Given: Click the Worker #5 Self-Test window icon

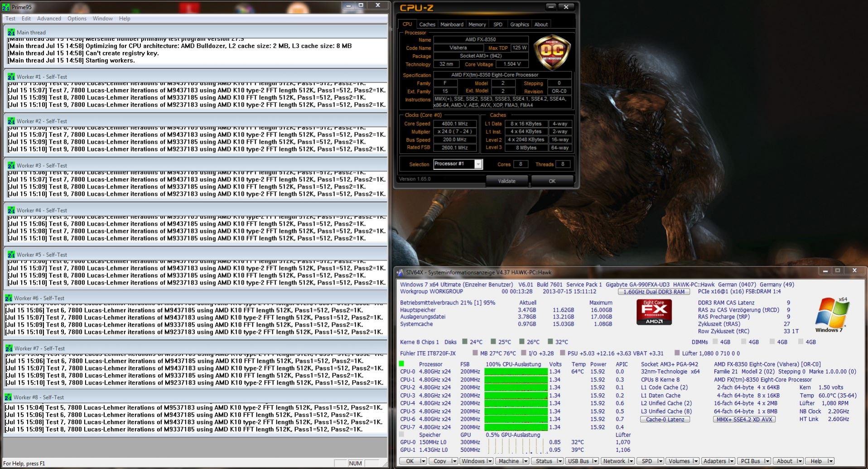Looking at the screenshot, I should click(x=11, y=255).
